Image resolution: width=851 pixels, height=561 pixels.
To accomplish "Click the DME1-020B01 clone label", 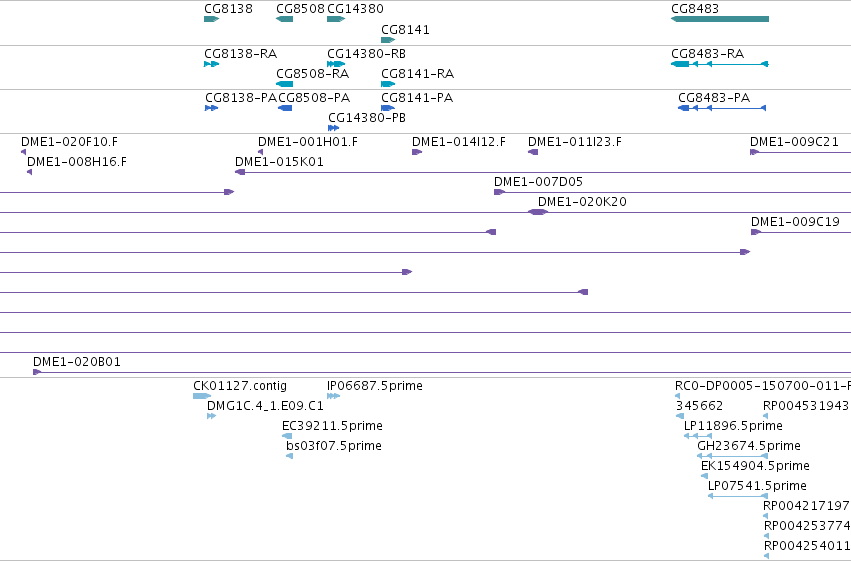I will pos(77,361).
